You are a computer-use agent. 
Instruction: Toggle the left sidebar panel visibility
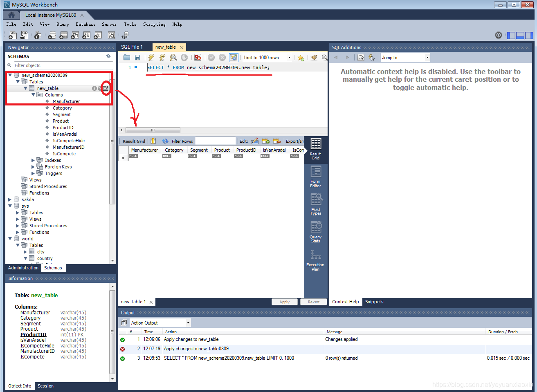(511, 36)
